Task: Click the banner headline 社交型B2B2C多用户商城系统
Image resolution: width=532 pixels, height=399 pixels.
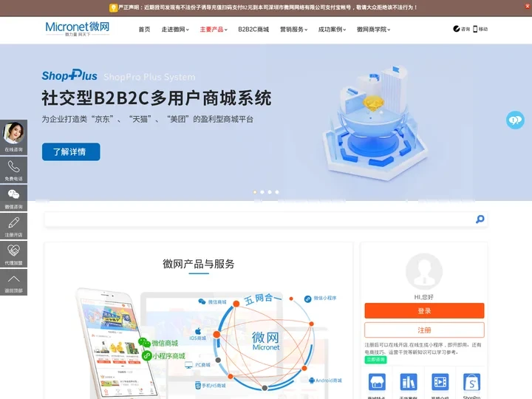Action: point(157,98)
